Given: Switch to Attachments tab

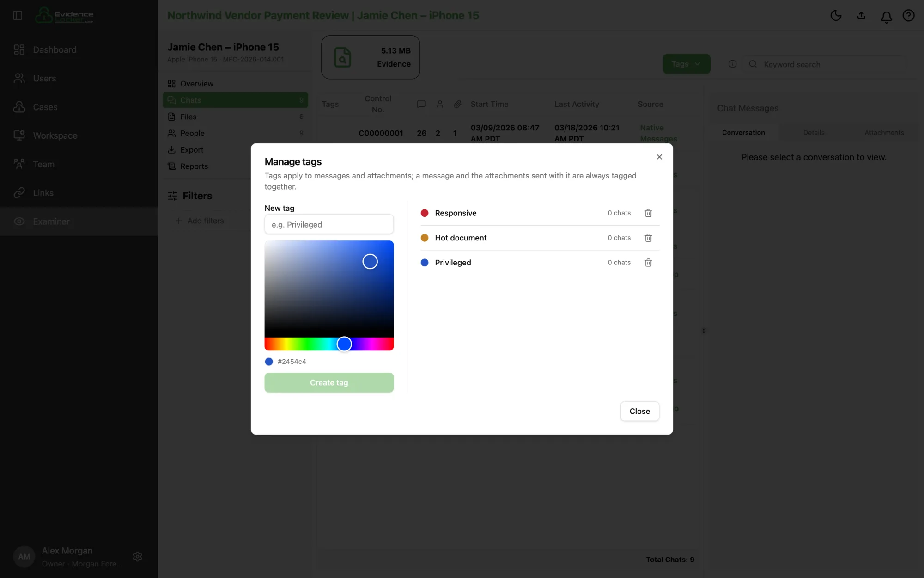Looking at the screenshot, I should [x=884, y=133].
